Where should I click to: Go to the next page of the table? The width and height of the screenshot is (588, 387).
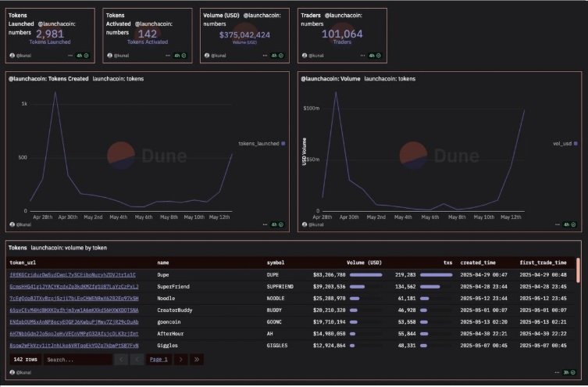click(x=180, y=360)
